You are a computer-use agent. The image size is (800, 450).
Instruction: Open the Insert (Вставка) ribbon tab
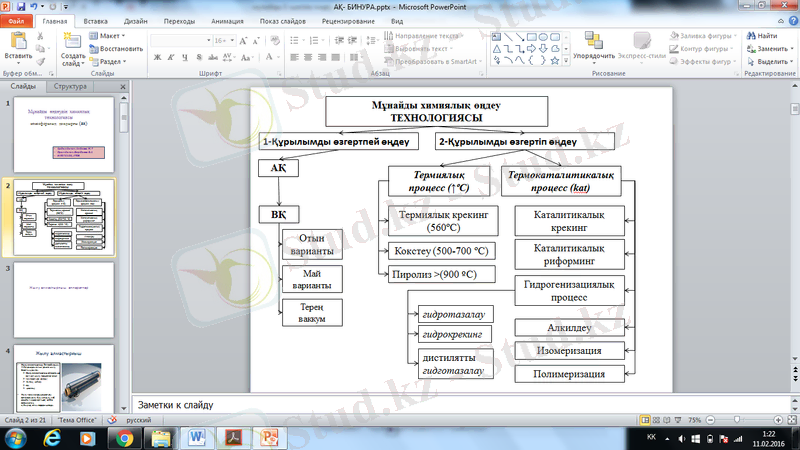[x=96, y=19]
